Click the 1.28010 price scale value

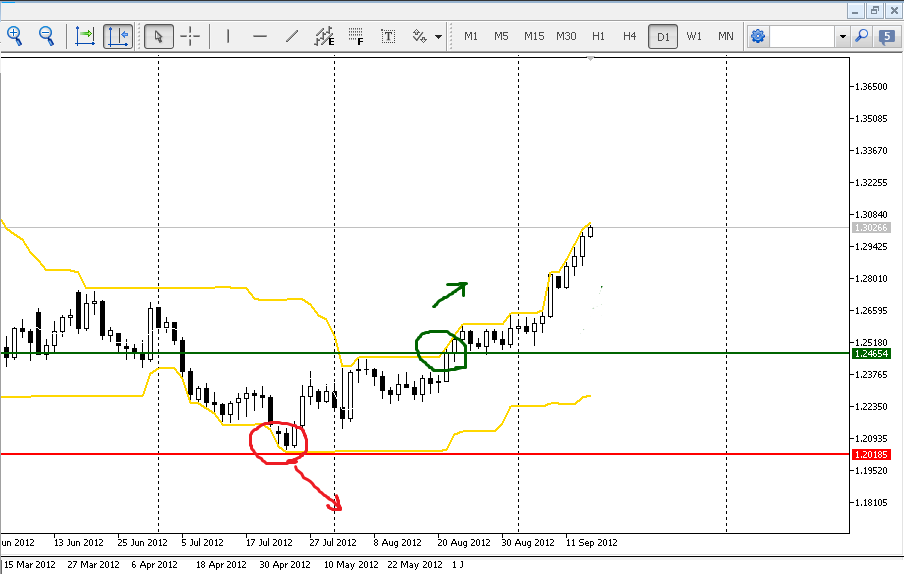(x=871, y=278)
